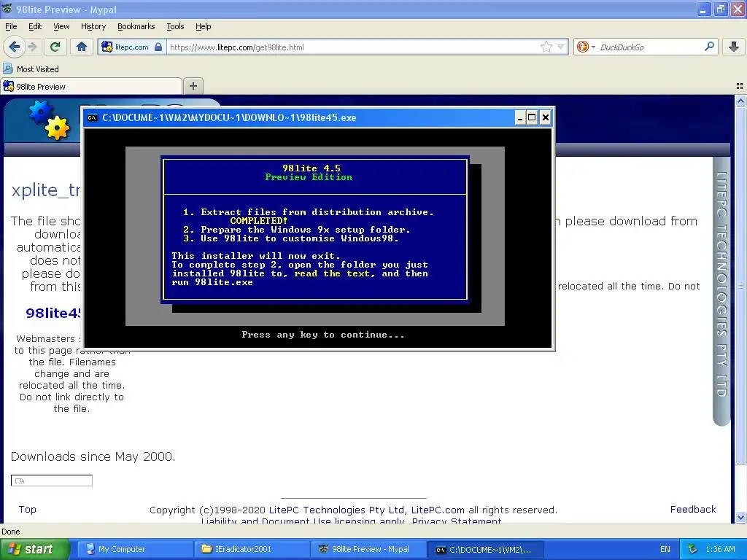The image size is (747, 560).
Task: Select the 98lite Preview tab
Action: click(91, 87)
